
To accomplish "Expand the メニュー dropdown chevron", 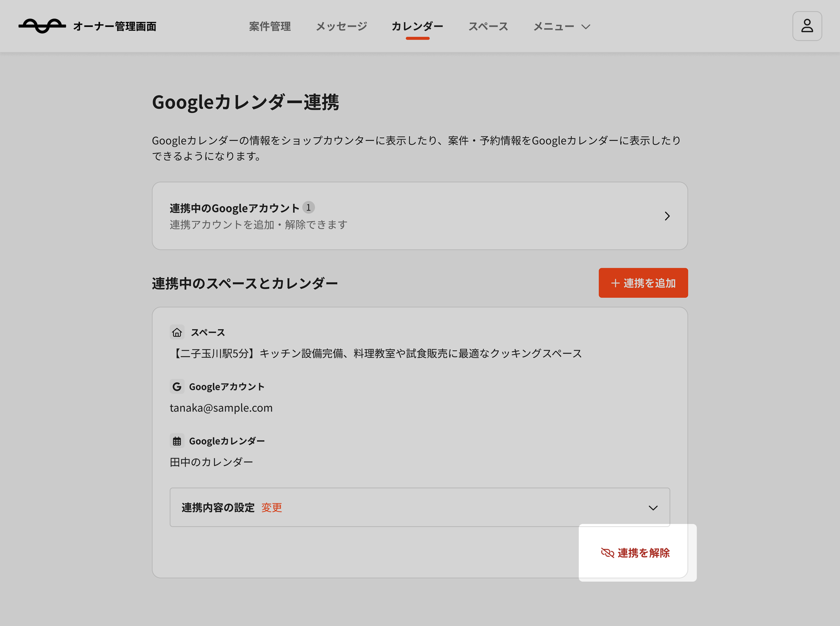I will 586,26.
